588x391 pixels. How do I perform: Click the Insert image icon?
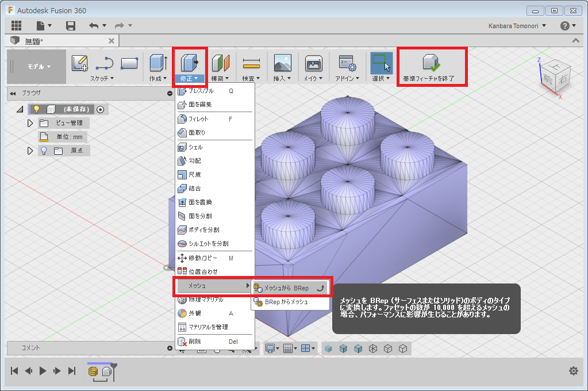(283, 63)
